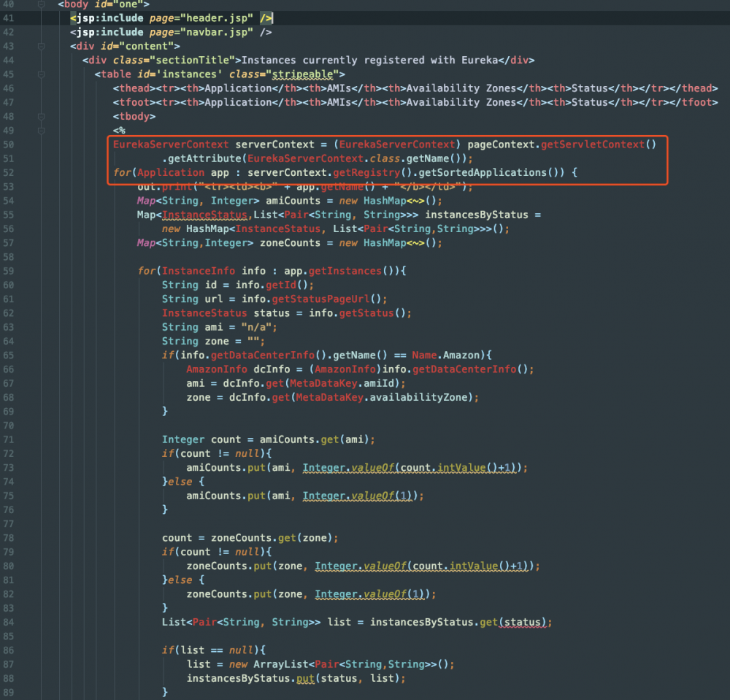This screenshot has height=700, width=730.
Task: Click the underlined InstanceStatus type on line 55
Action: pos(204,215)
